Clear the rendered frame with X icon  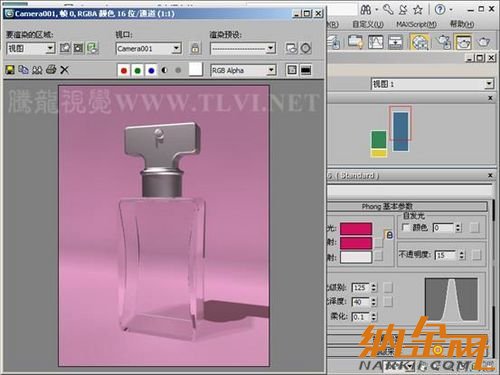click(x=65, y=70)
